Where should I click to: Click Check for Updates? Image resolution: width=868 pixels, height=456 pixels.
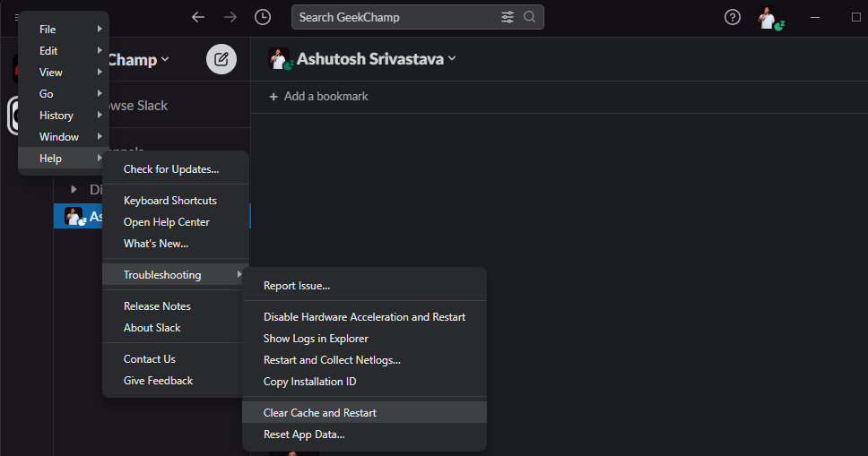[x=171, y=169]
